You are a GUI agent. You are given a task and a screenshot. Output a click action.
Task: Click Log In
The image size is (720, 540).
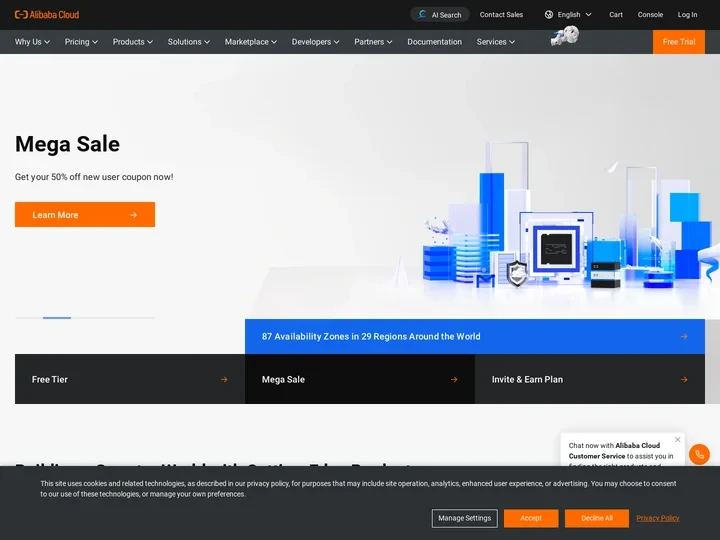[x=687, y=15]
